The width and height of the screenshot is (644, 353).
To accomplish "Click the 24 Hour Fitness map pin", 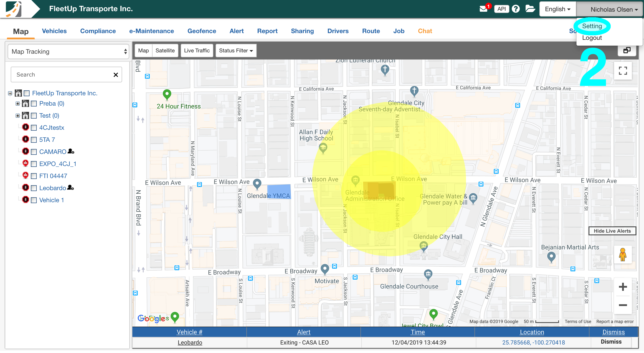I will (x=167, y=95).
